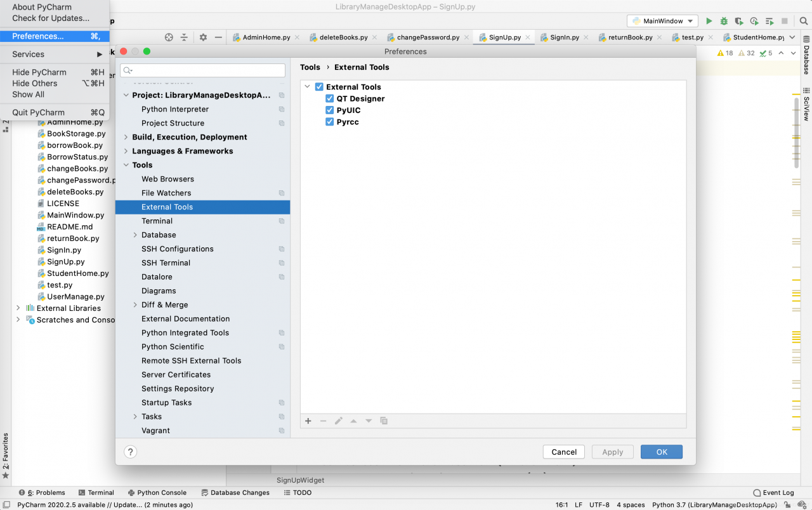This screenshot has height=510, width=812.
Task: Select Preferences... in the PyCharm menu
Action: point(55,36)
